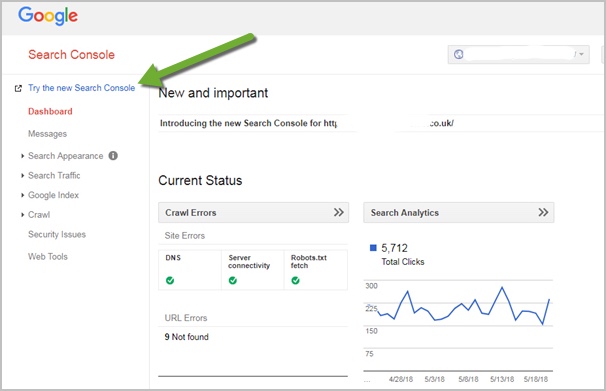Click the Site Errors heading
606x391 pixels.
click(x=185, y=236)
